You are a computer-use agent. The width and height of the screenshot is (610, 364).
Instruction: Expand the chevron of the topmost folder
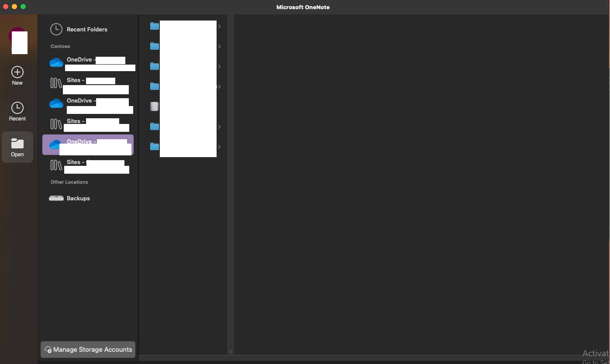point(219,27)
